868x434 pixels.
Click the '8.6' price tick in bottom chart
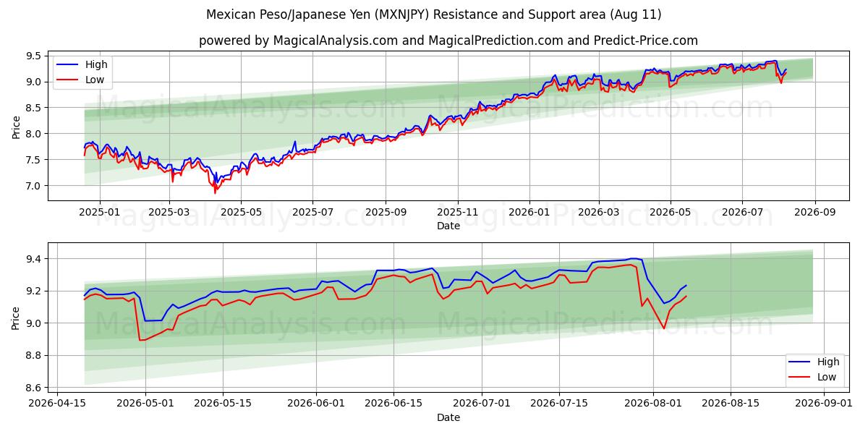coord(33,388)
